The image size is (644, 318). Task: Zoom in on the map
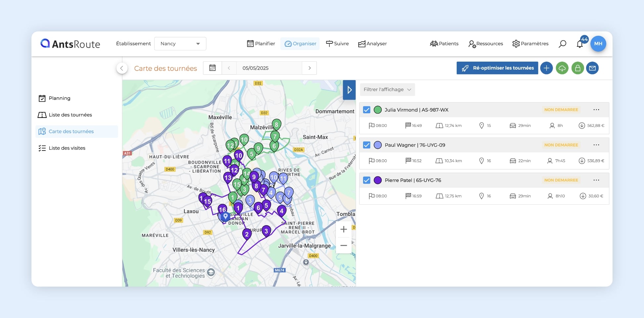[344, 229]
